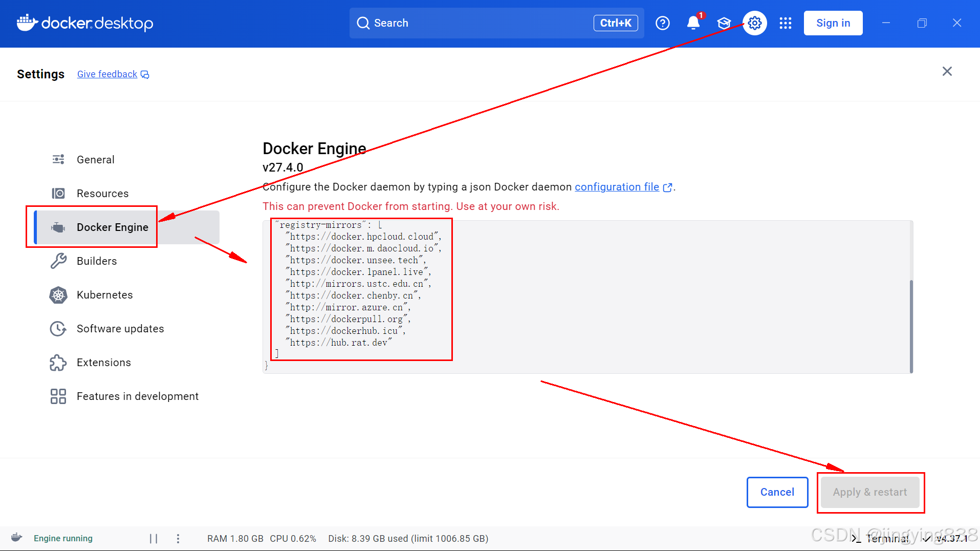This screenshot has height=551, width=980.
Task: Open Help using the question mark icon
Action: pos(663,23)
